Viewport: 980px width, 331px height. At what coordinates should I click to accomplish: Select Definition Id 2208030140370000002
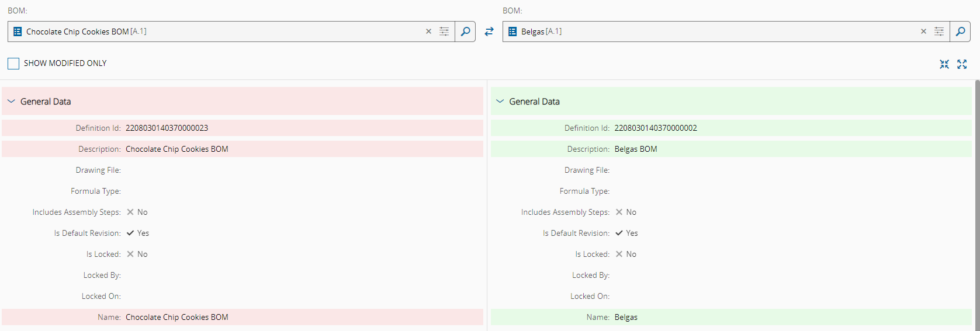[656, 128]
